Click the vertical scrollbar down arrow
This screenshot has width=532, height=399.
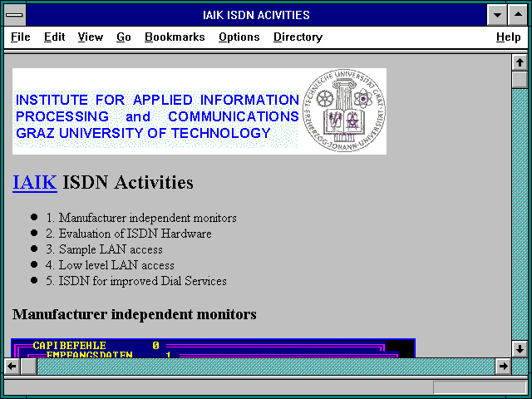(x=520, y=349)
